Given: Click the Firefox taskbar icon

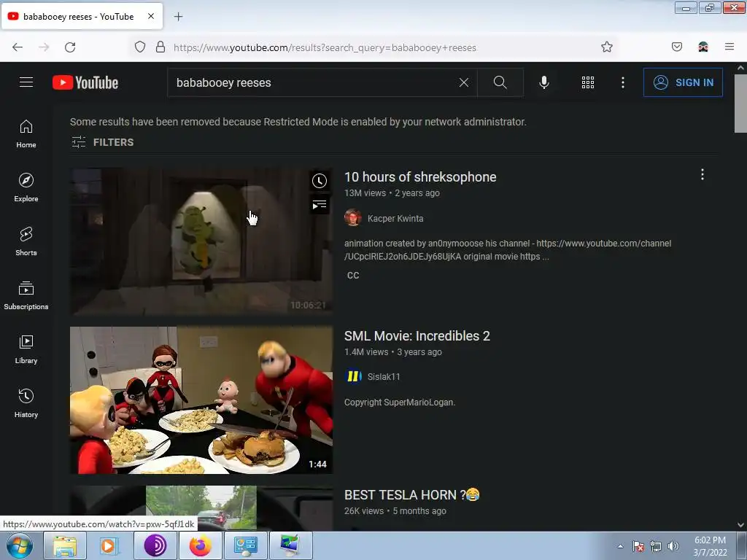Looking at the screenshot, I should point(200,545).
